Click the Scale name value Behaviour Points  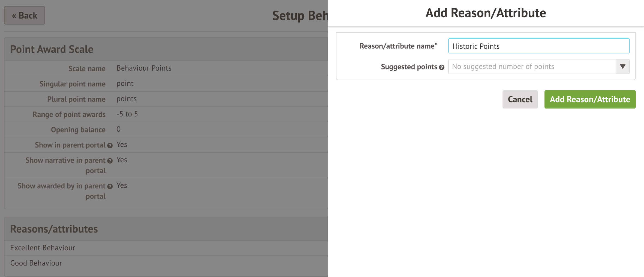pyautogui.click(x=144, y=68)
